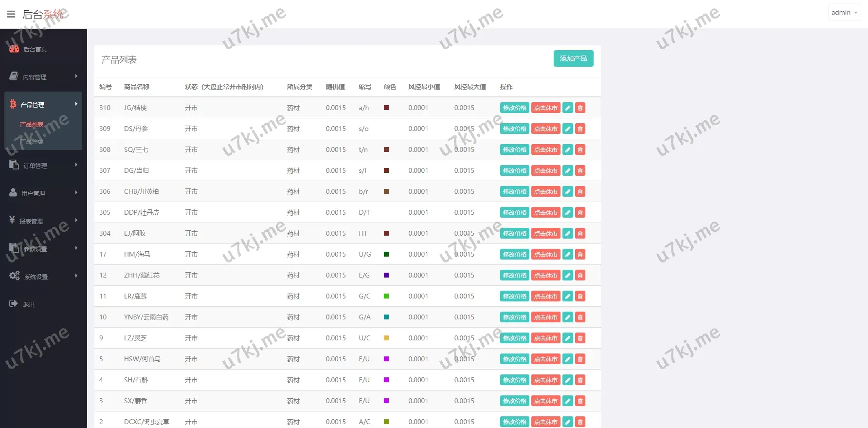The width and height of the screenshot is (868, 428).
Task: Open the admin user dropdown
Action: tap(844, 12)
